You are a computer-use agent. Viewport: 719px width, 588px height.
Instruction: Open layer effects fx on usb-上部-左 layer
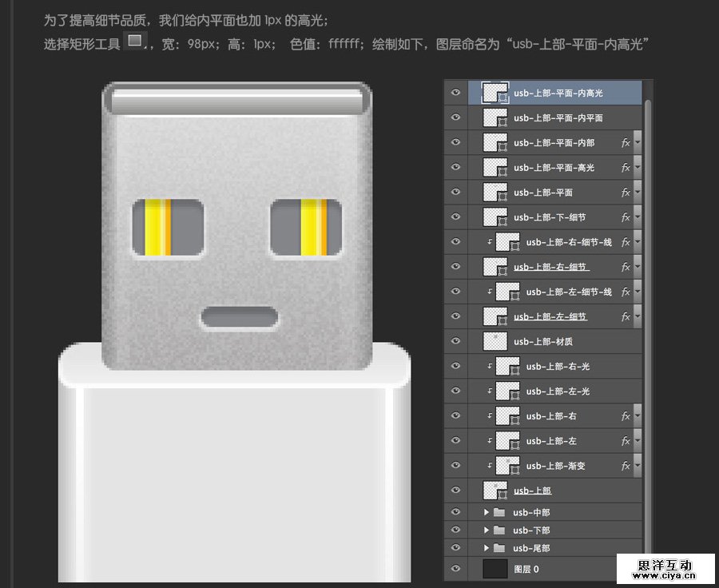pyautogui.click(x=626, y=440)
